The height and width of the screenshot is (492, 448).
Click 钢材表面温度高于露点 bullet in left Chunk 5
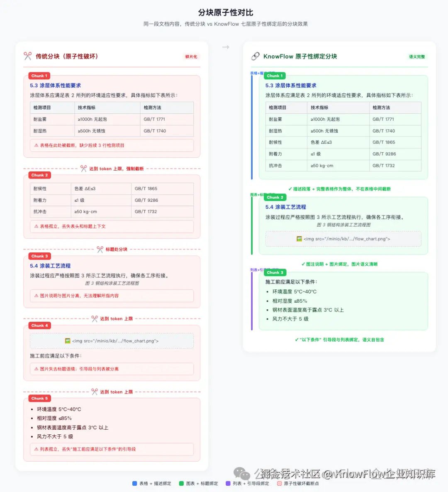(x=73, y=427)
